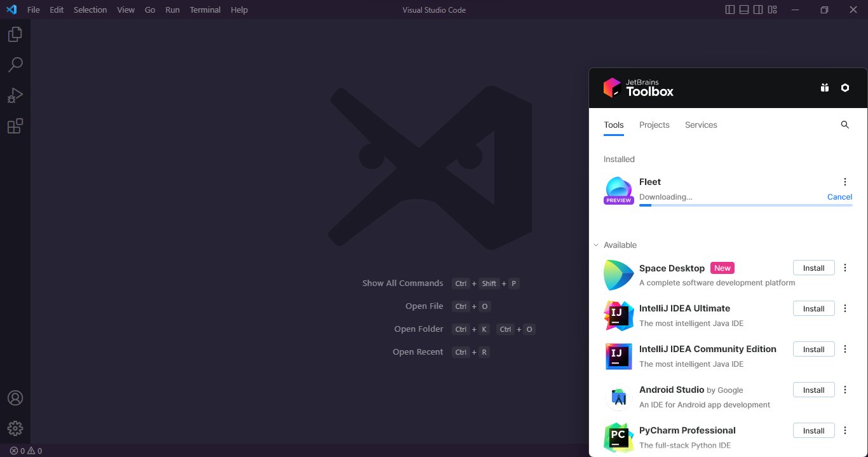Open Toolbox settings hexagon icon
The width and height of the screenshot is (868, 457).
845,88
